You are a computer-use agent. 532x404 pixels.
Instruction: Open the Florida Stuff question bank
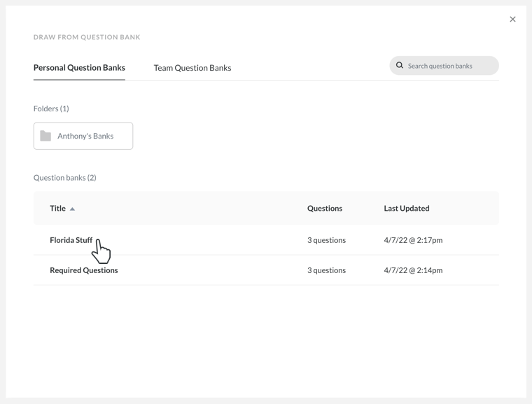[71, 240]
